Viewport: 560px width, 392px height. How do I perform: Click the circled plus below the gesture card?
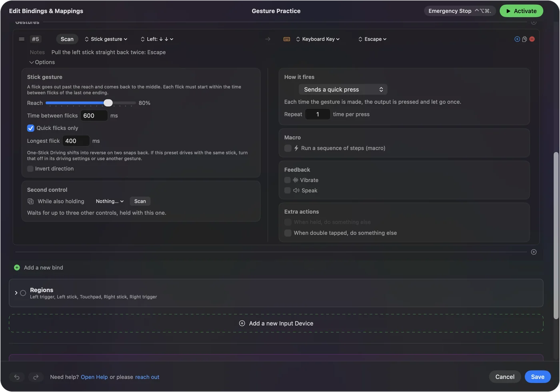(x=534, y=252)
